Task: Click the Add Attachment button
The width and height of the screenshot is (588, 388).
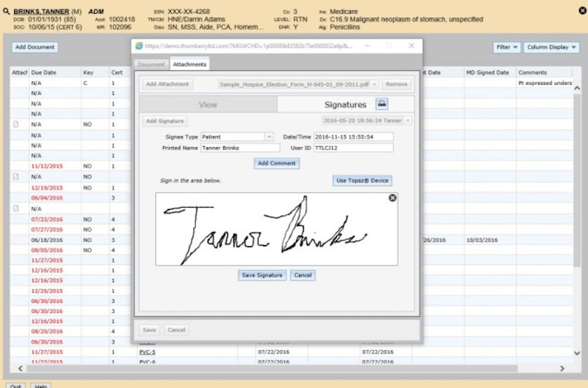Action: [x=167, y=84]
